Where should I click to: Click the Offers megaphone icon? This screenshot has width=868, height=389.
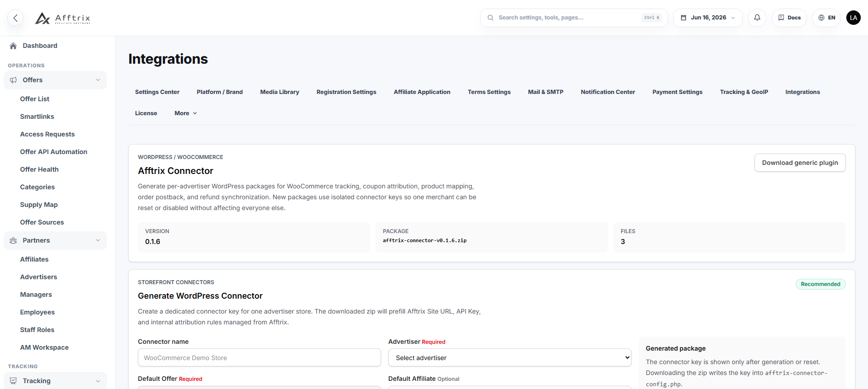pyautogui.click(x=13, y=80)
